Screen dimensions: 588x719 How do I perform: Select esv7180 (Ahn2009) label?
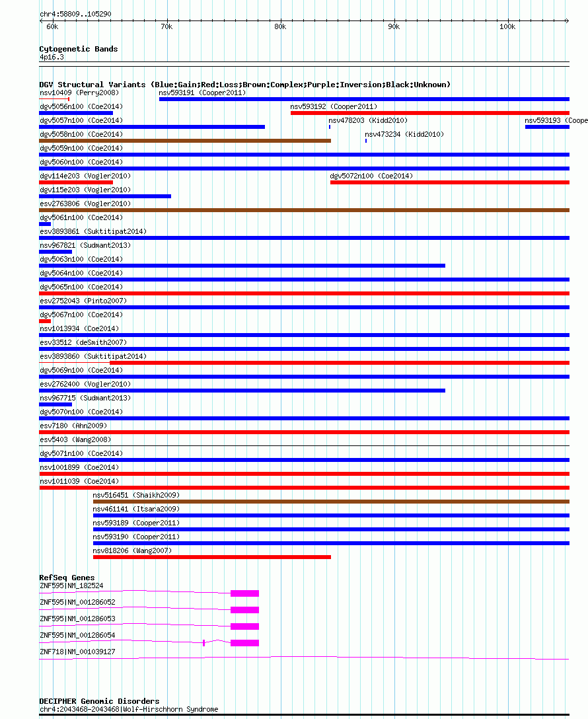pyautogui.click(x=73, y=426)
